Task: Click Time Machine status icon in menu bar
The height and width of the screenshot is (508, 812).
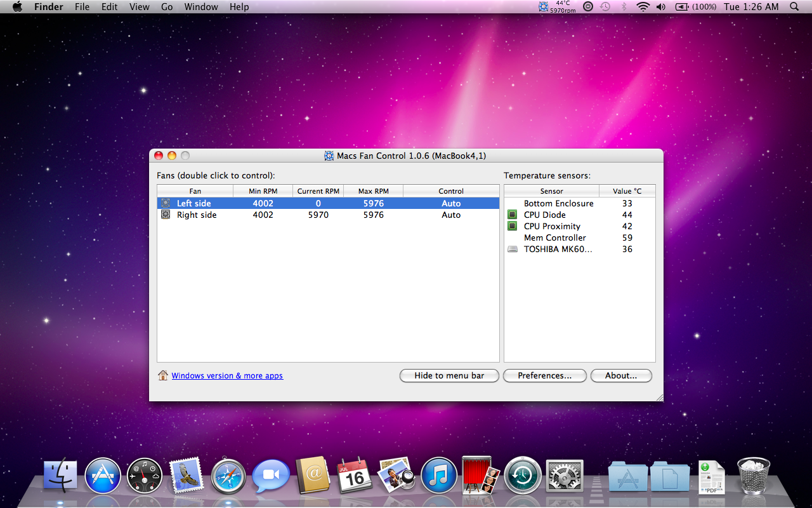Action: point(605,6)
